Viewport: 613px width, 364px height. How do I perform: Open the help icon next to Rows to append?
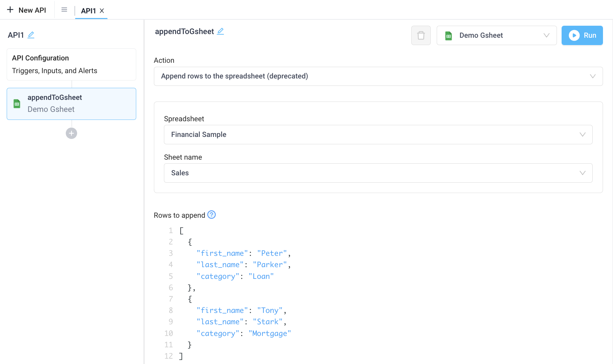pyautogui.click(x=211, y=215)
